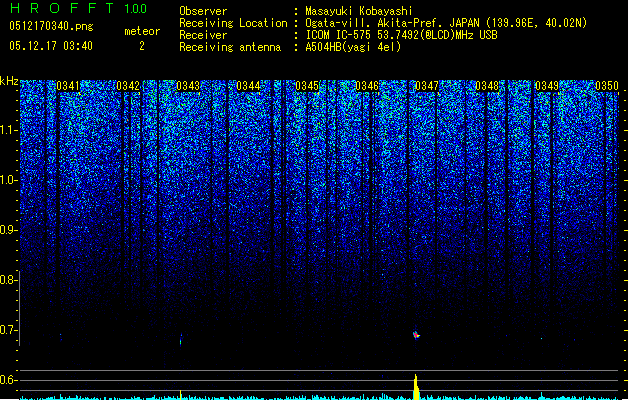This screenshot has height=400, width=629.
Task: Click the ICOM IC-575 receiver text
Action: (401, 35)
